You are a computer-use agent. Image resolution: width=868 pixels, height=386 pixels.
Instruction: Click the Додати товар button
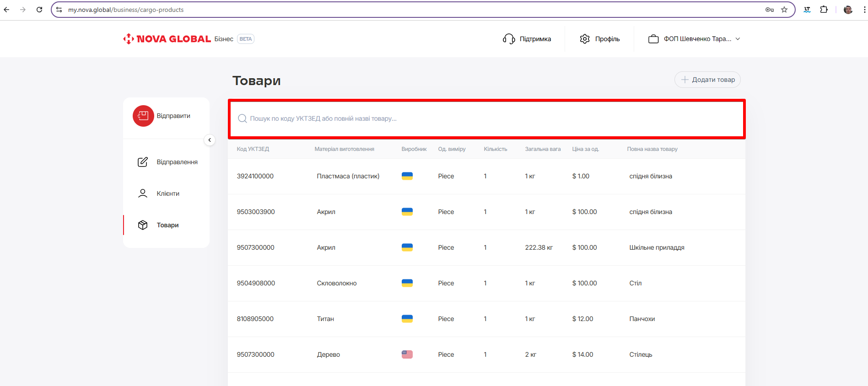(x=707, y=80)
